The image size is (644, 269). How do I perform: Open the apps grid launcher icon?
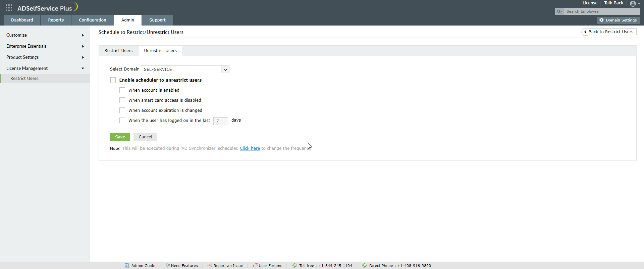(9, 8)
